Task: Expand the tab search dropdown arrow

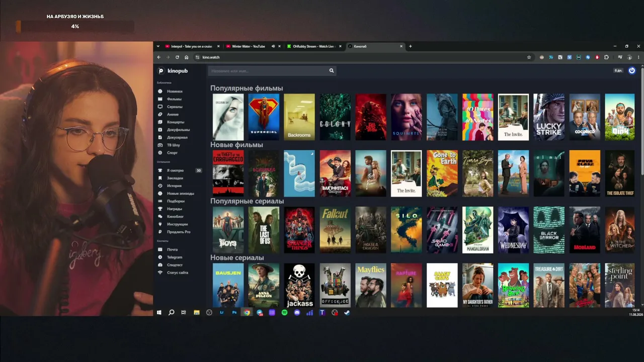Action: pos(158,46)
